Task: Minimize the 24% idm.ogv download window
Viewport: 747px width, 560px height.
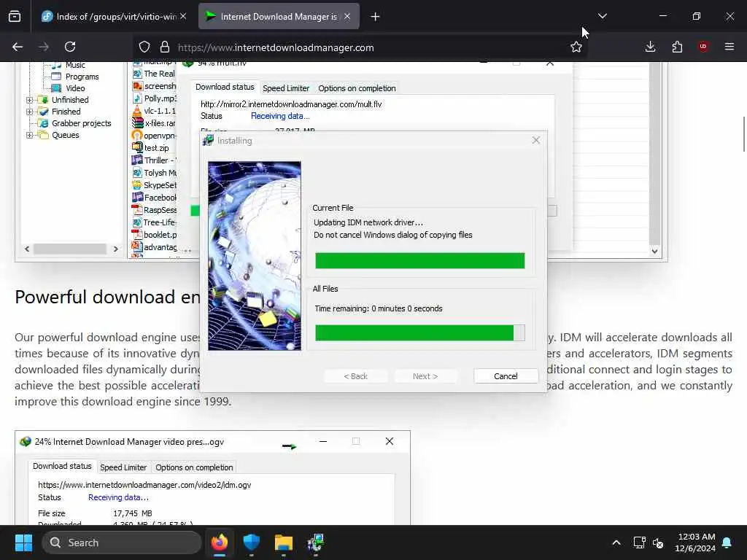Action: coord(323,441)
